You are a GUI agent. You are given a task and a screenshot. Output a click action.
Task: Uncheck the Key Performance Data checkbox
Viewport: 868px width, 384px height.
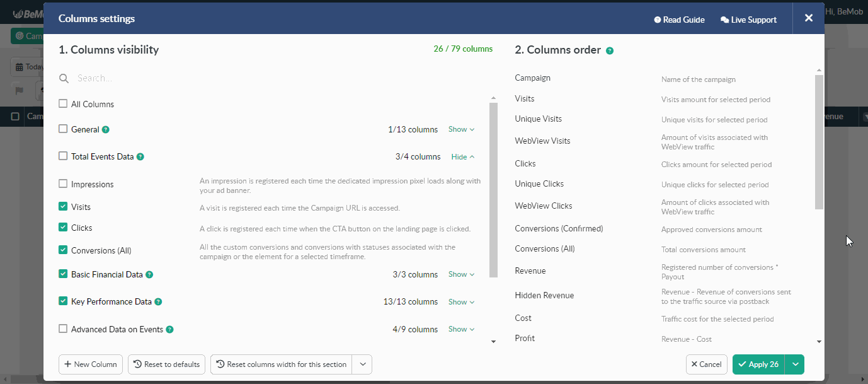point(63,301)
